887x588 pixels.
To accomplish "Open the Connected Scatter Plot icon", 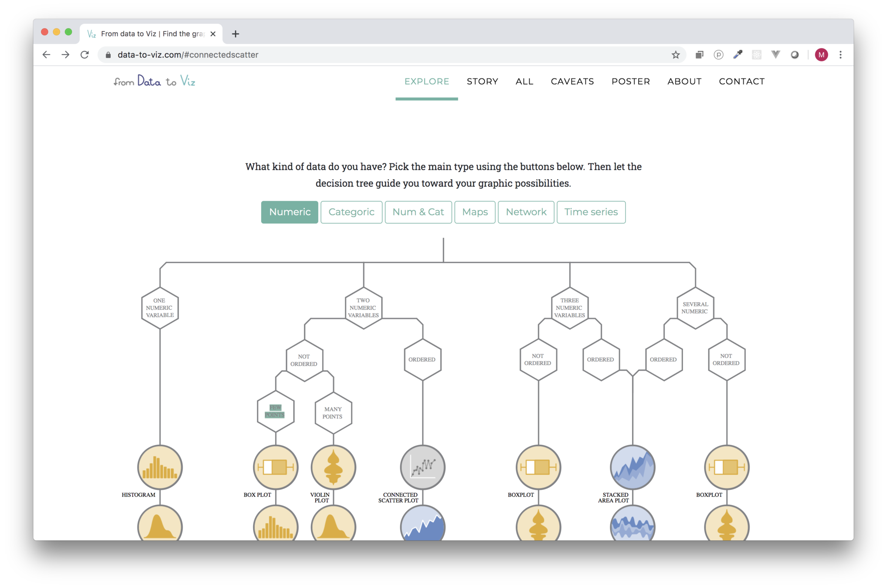I will point(422,467).
